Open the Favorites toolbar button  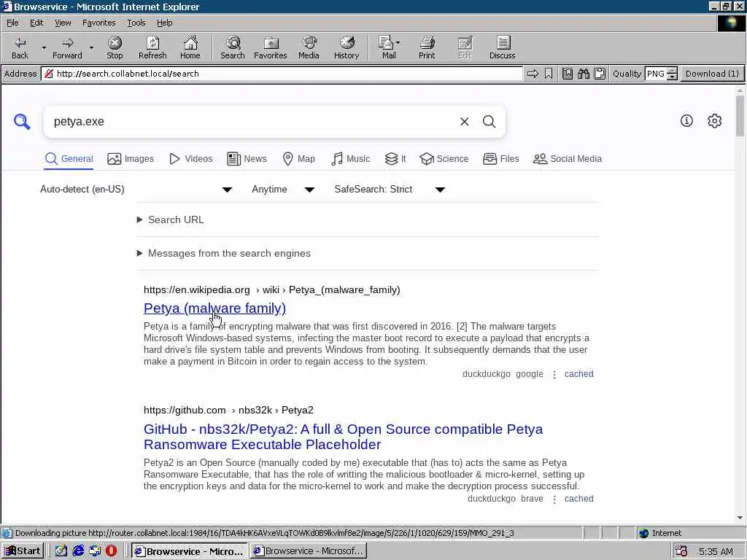pyautogui.click(x=270, y=47)
